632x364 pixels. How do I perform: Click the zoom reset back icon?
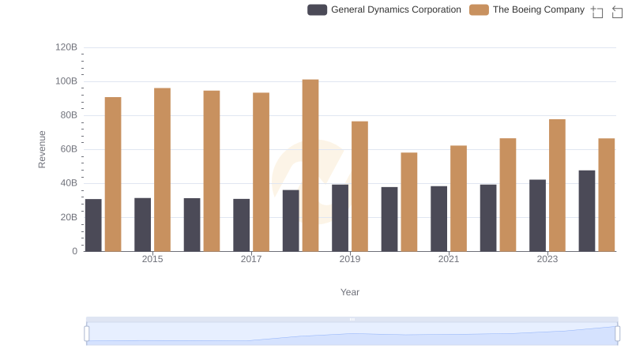coord(617,12)
